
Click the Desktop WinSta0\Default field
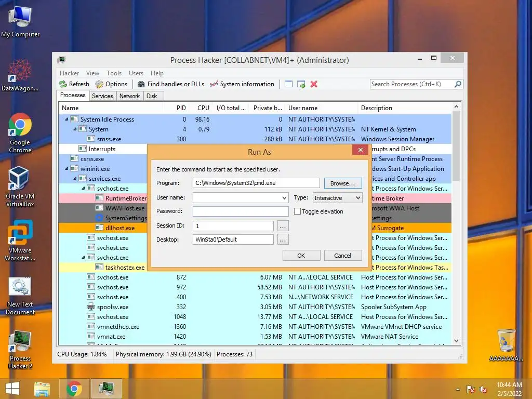(233, 240)
